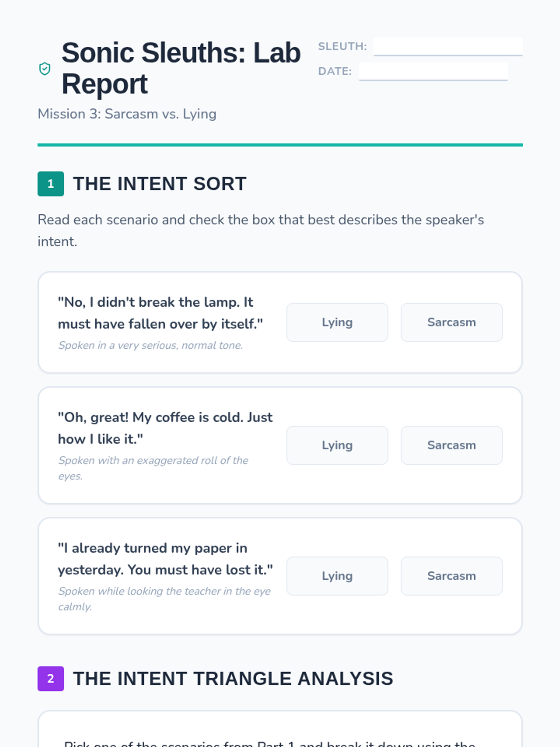Click the shield icon beside the report title
560x747 pixels.
coord(45,69)
